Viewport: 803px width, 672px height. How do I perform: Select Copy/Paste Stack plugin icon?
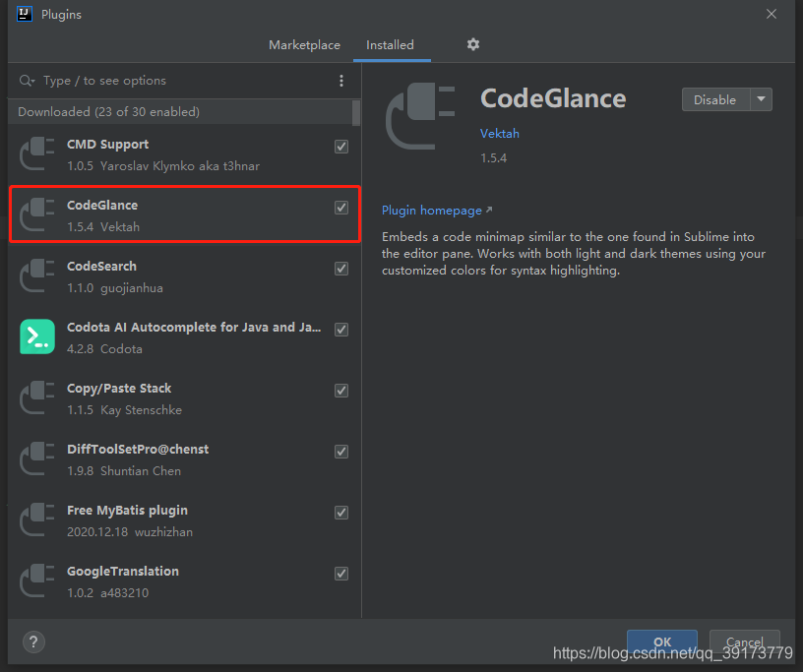tap(36, 397)
